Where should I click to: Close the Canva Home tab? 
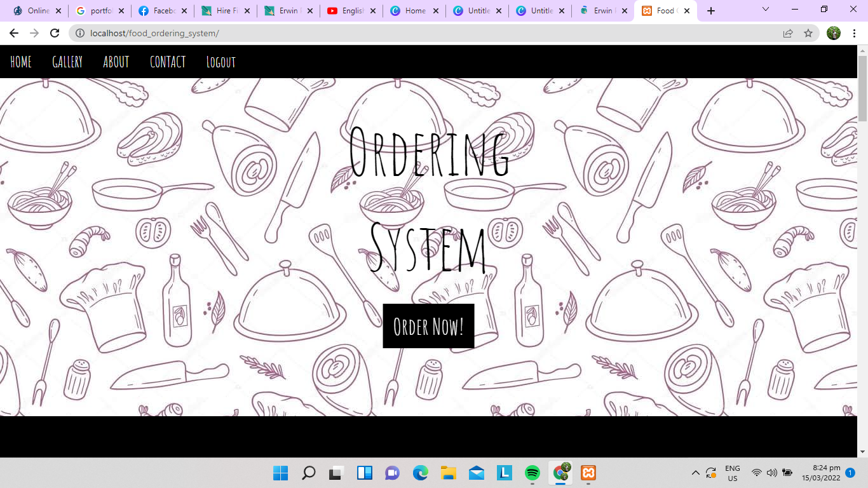435,11
